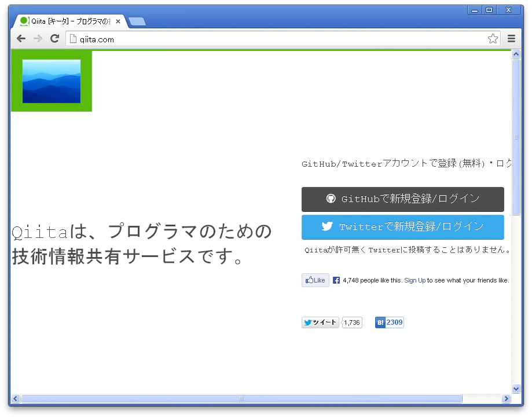This screenshot has height=418, width=532.
Task: Sign in with Twitterで新規登録/ログイン button
Action: [x=402, y=227]
